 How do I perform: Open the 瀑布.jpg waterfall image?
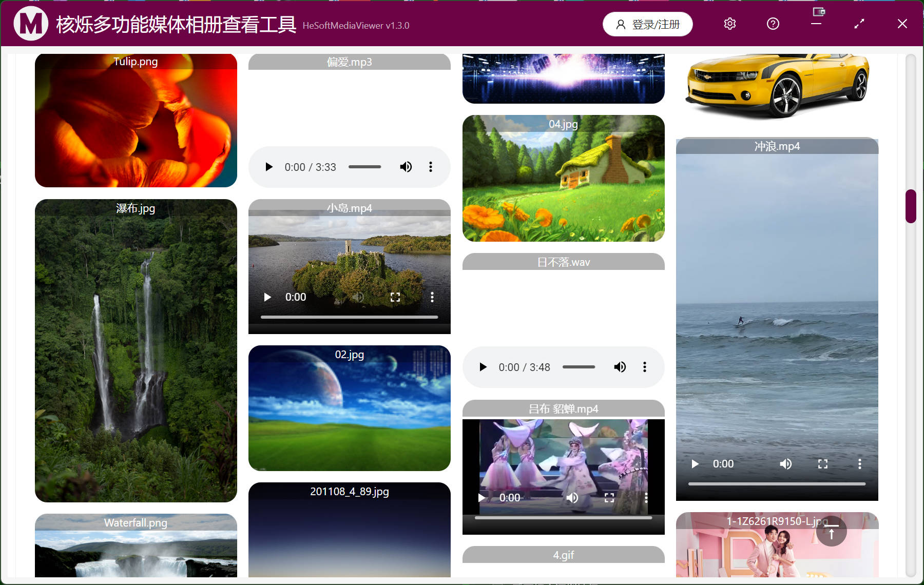136,350
